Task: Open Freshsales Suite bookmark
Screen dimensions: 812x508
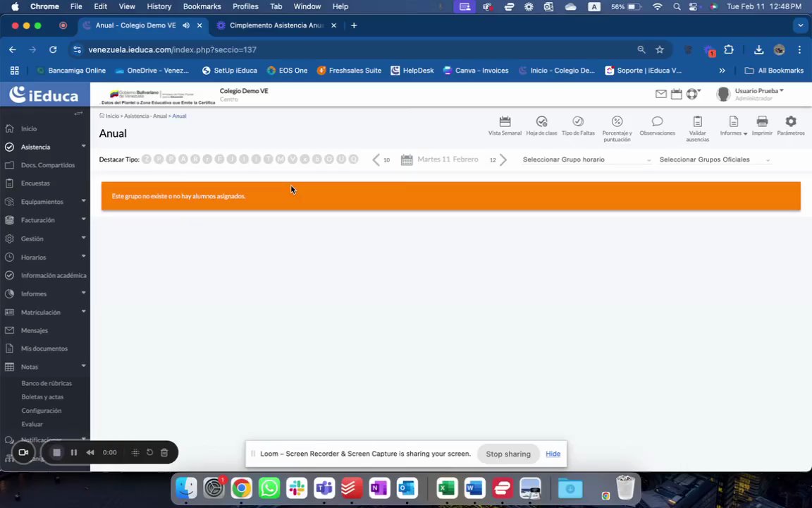Action: point(349,71)
